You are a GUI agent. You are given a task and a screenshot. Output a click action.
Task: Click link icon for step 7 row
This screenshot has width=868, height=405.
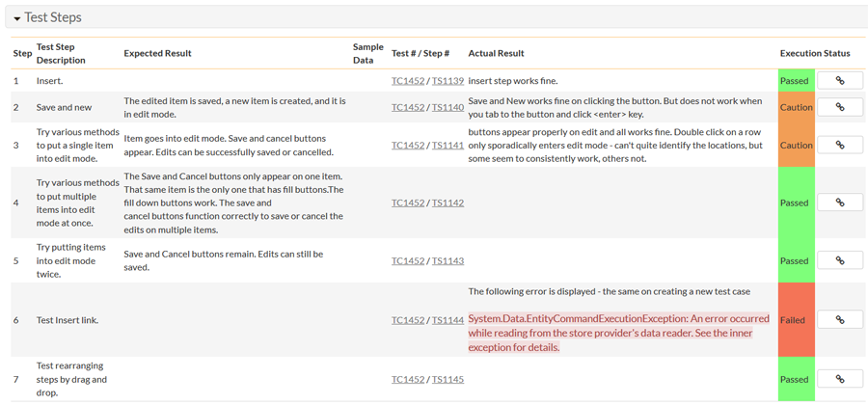[839, 379]
